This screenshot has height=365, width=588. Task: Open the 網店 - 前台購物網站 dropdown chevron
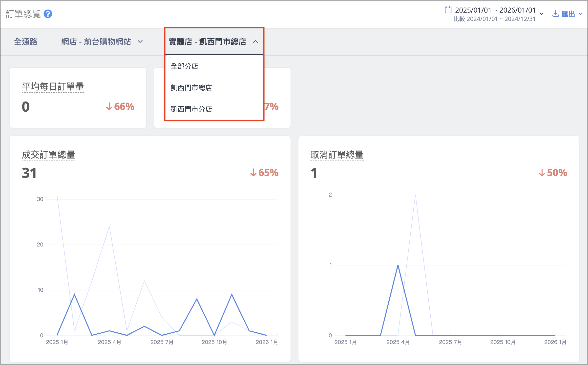click(x=140, y=41)
